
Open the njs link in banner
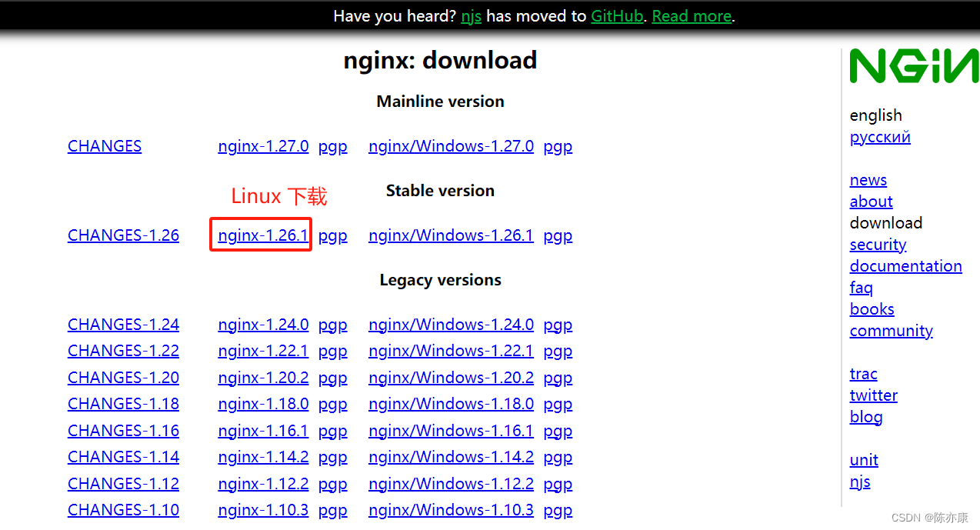click(x=471, y=16)
